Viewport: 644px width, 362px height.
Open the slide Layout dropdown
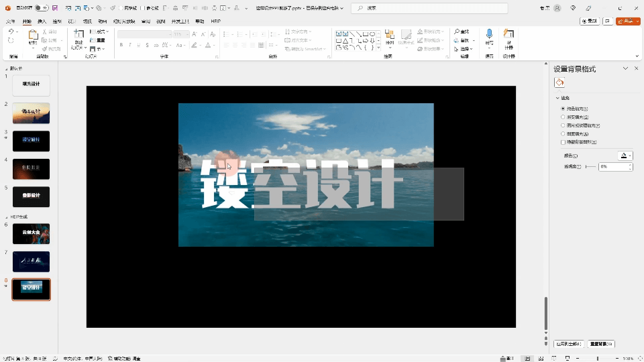click(99, 32)
